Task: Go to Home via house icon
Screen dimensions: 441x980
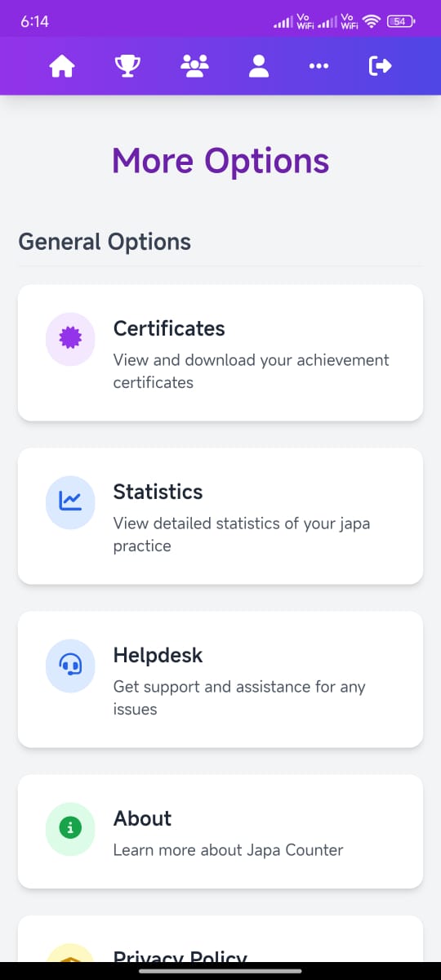Action: pos(62,66)
